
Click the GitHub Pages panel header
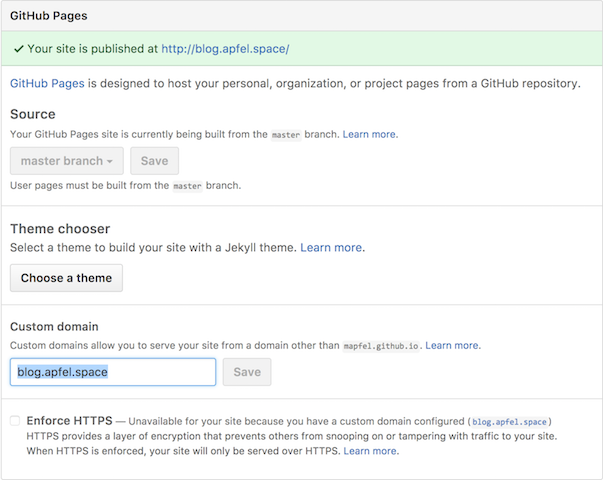[x=302, y=16]
